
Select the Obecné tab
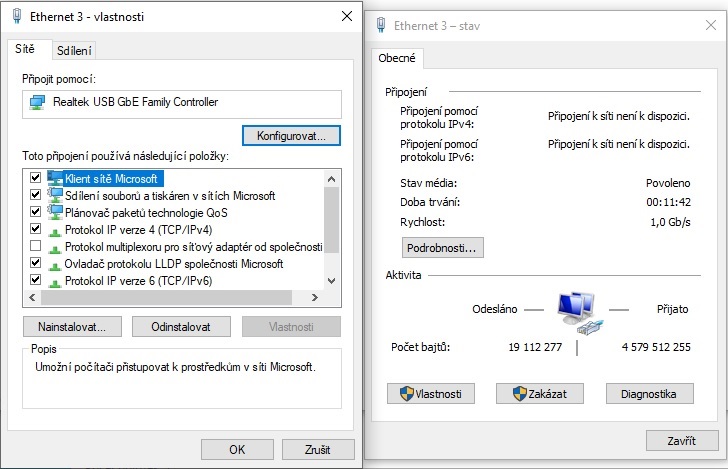396,58
